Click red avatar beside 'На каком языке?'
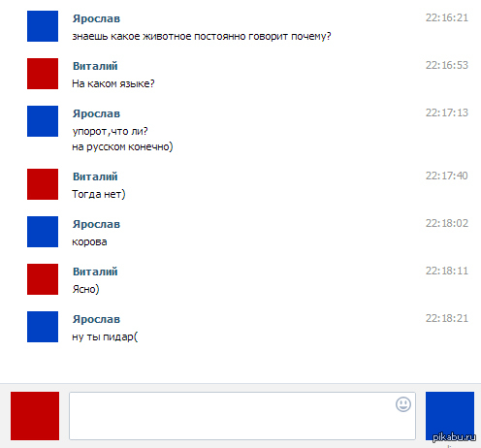Screen dimensions: 481x448 point(43,74)
